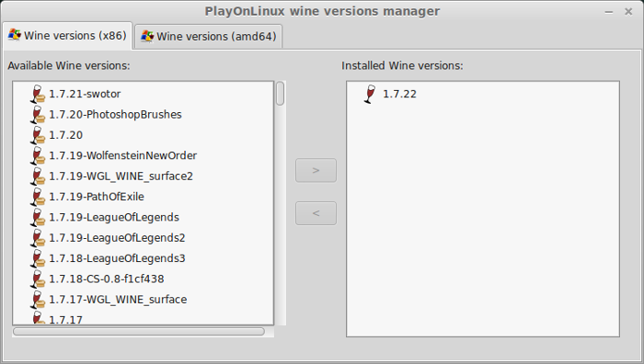Click wine icon beside 1.7.21-swotor

[38, 94]
